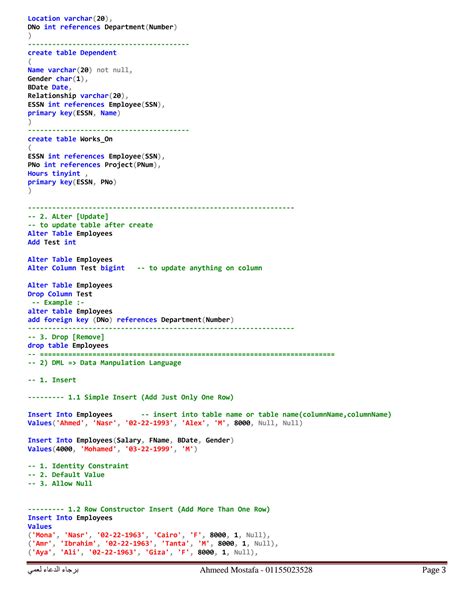Click the 'BDate Date,' line

(50, 87)
